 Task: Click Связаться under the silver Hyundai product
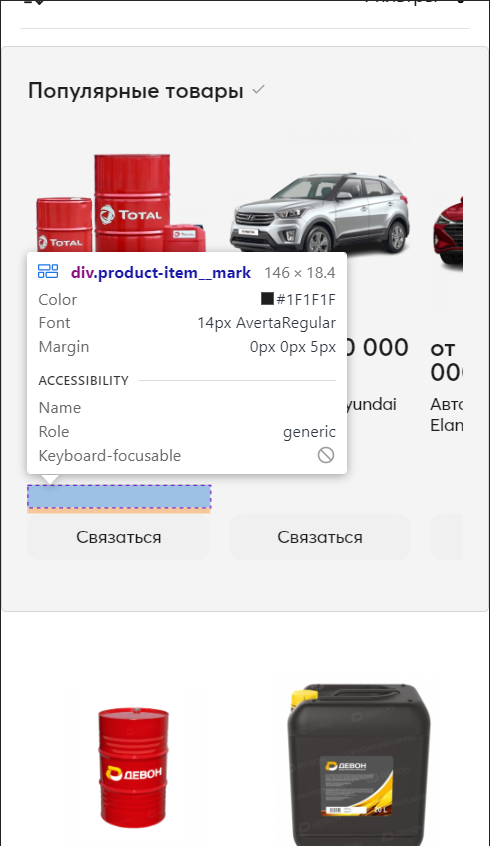(320, 537)
